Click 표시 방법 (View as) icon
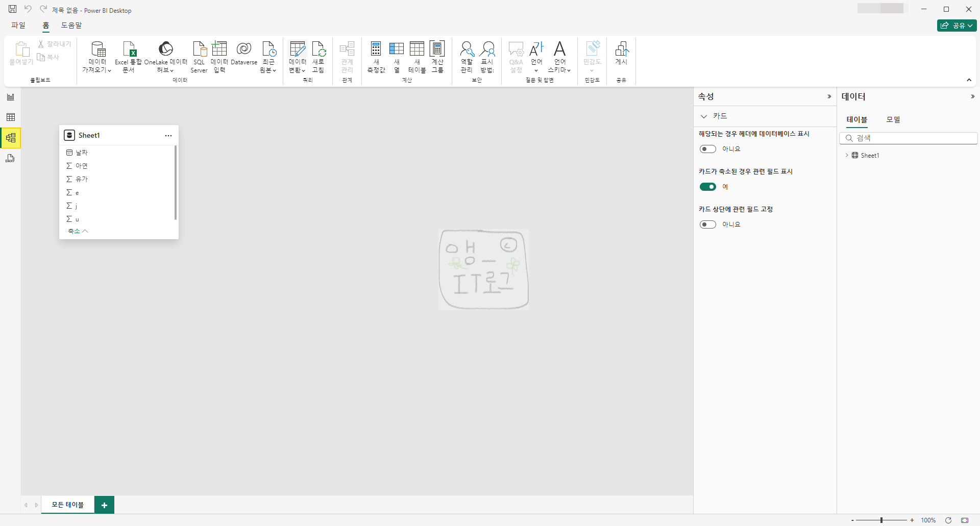The width and height of the screenshot is (980, 526). (x=487, y=57)
